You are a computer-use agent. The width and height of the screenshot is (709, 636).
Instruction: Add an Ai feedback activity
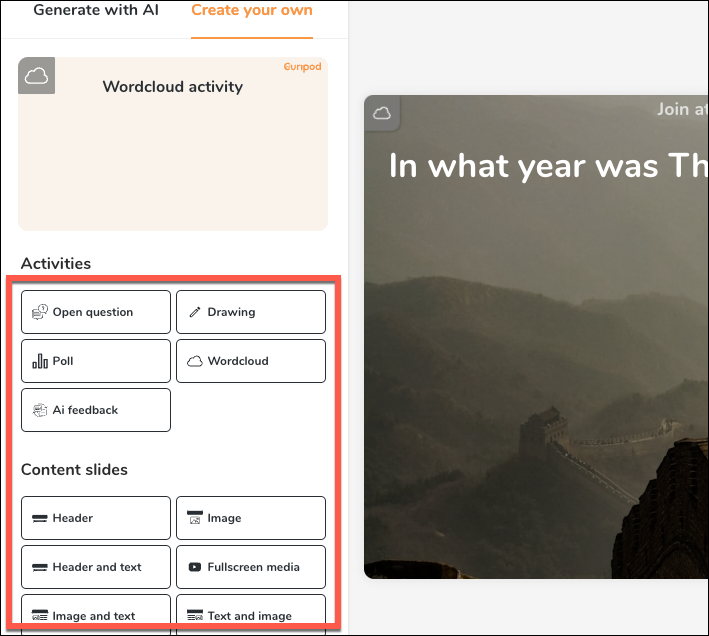[96, 410]
